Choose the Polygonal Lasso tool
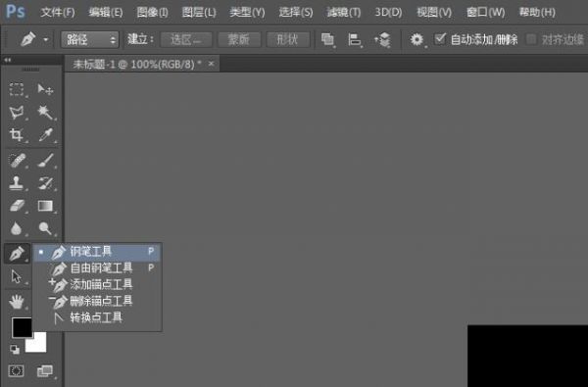This screenshot has width=588, height=387. pyautogui.click(x=17, y=112)
